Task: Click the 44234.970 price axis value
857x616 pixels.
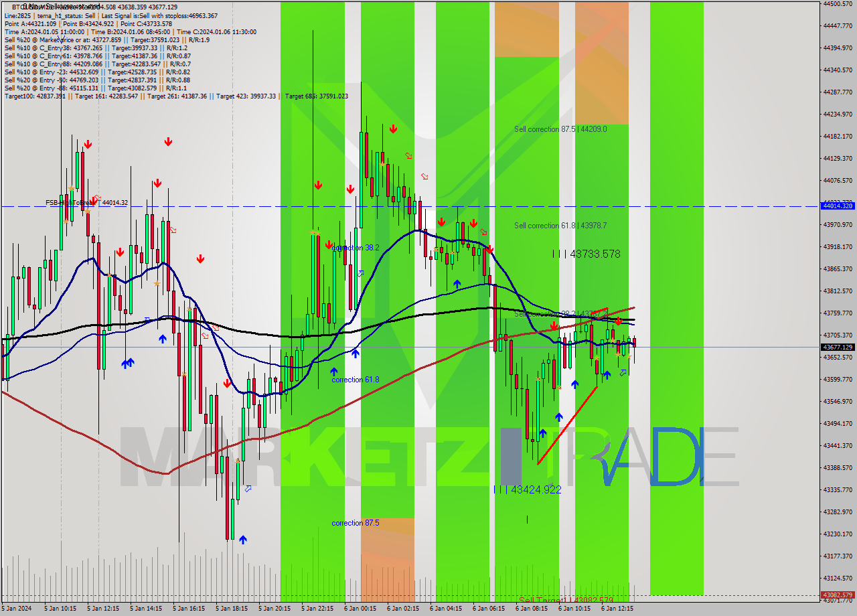Action: click(x=838, y=114)
